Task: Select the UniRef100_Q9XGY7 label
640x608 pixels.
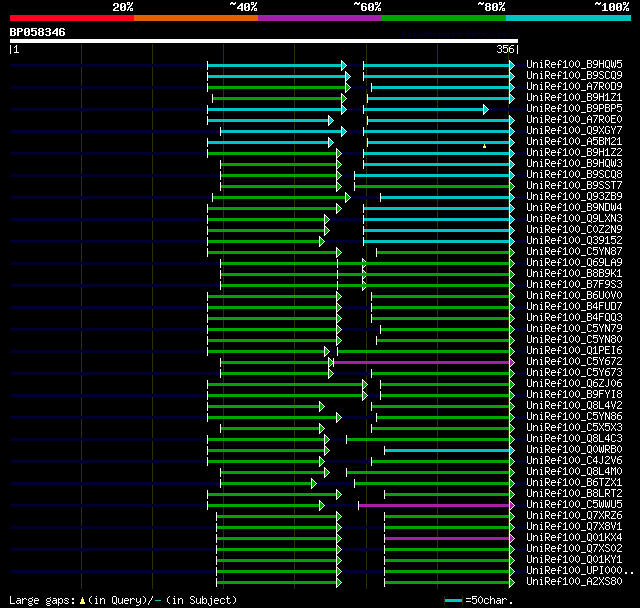Action: click(x=574, y=131)
